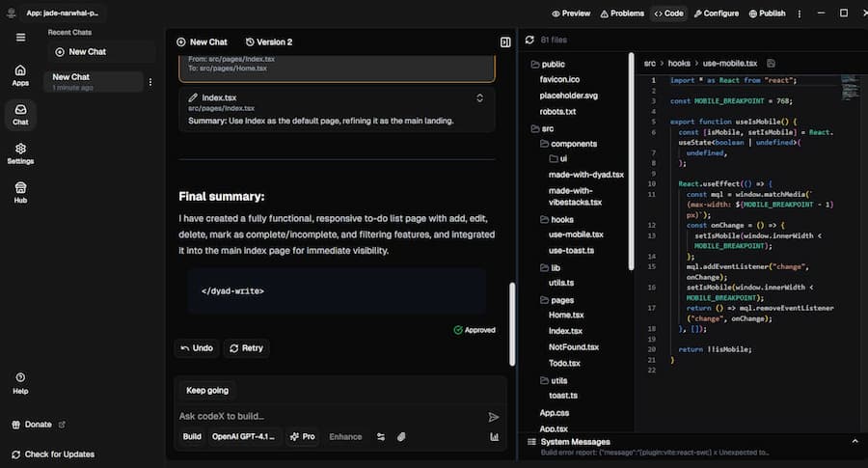Open the options menu for the recent chat

click(x=150, y=82)
